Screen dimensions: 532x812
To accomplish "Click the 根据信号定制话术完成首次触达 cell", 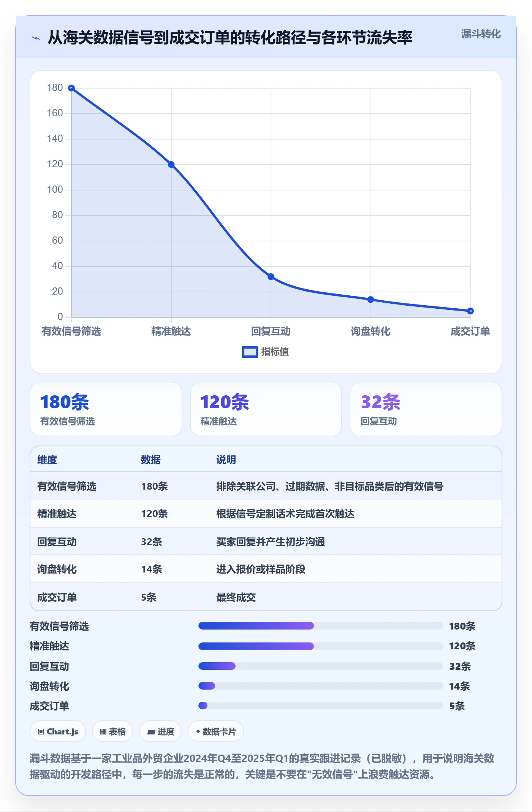I will (x=285, y=514).
